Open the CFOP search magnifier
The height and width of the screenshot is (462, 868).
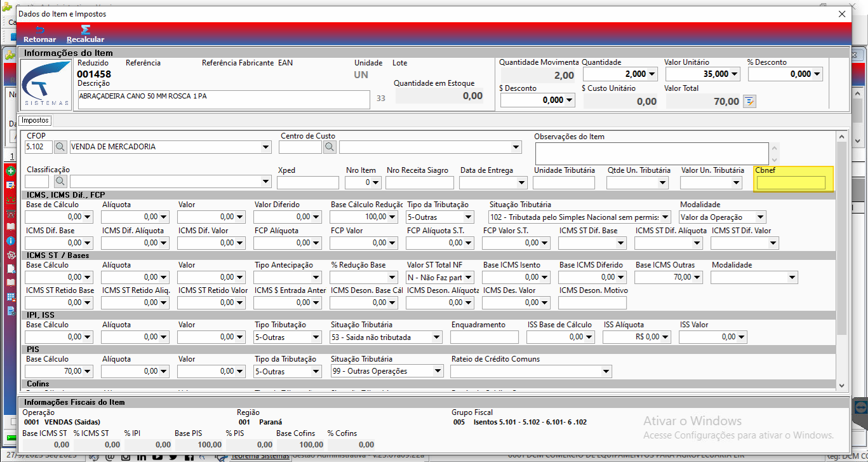coord(60,147)
